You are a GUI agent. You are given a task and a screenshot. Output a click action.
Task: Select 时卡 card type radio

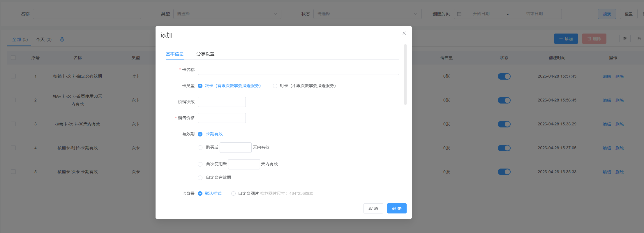pyautogui.click(x=275, y=86)
